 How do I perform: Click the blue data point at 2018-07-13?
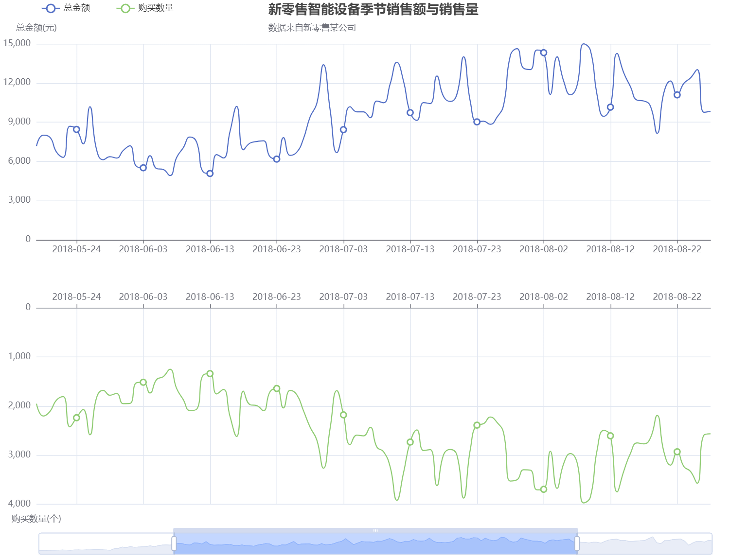[x=410, y=113]
